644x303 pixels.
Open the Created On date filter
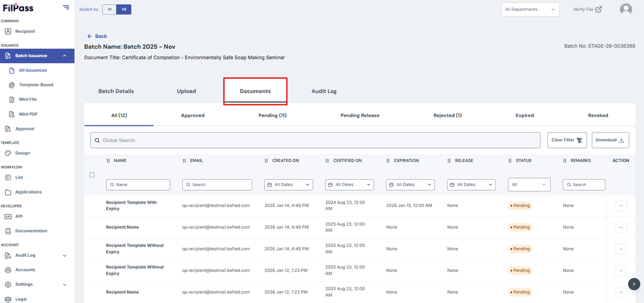[289, 184]
